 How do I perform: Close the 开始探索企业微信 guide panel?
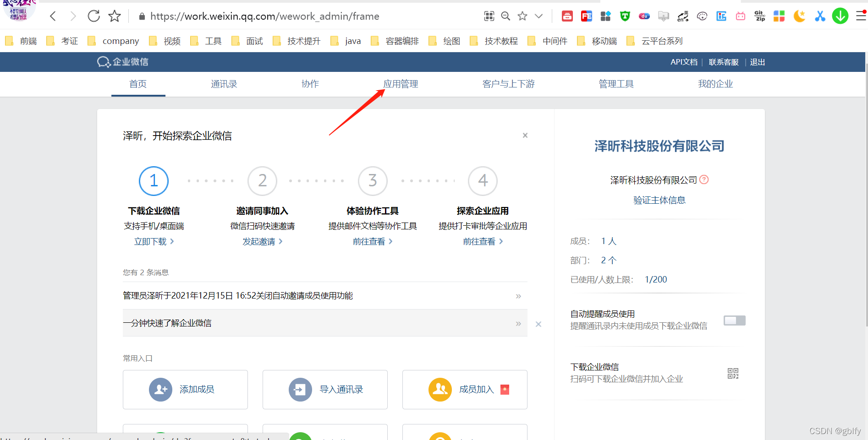point(525,136)
